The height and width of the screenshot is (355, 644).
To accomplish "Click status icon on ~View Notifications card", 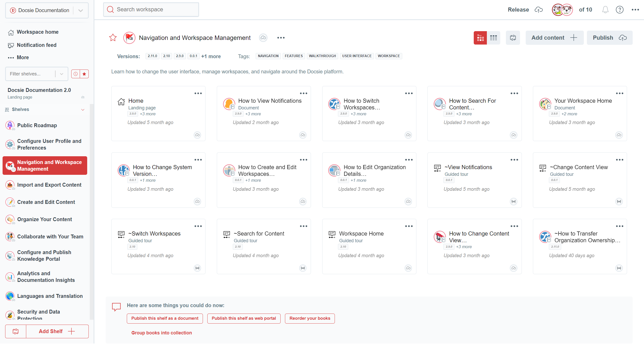I will tap(513, 202).
